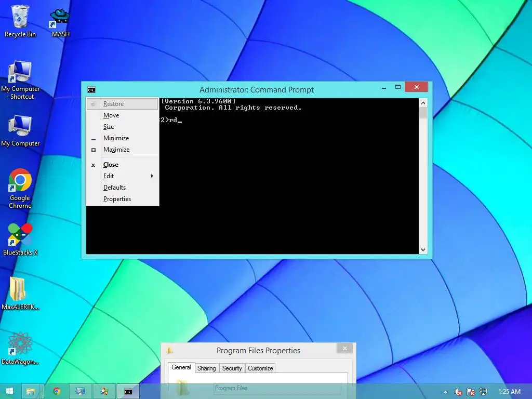The height and width of the screenshot is (399, 532).
Task: Switch to Security tab in Program Files Properties
Action: coord(232,368)
